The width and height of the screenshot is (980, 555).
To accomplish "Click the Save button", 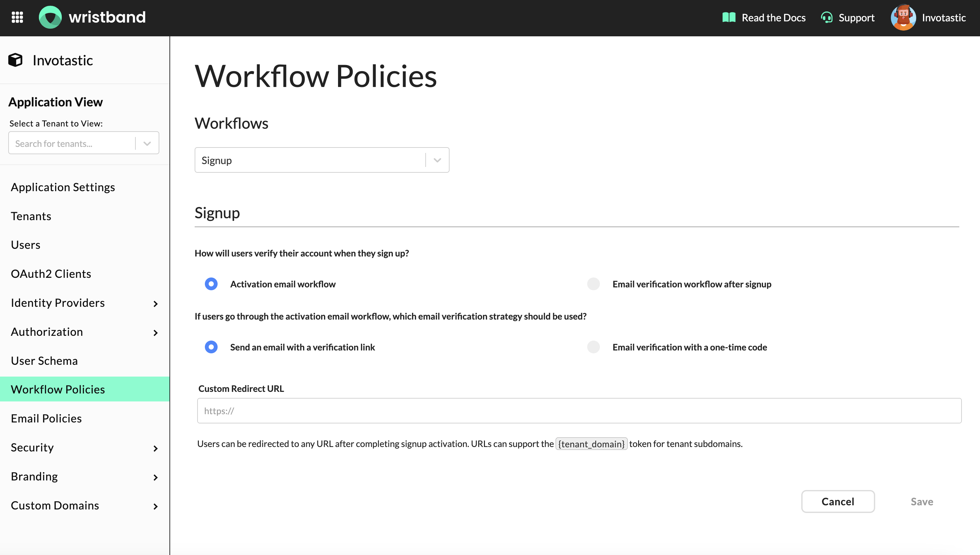I will pyautogui.click(x=922, y=501).
